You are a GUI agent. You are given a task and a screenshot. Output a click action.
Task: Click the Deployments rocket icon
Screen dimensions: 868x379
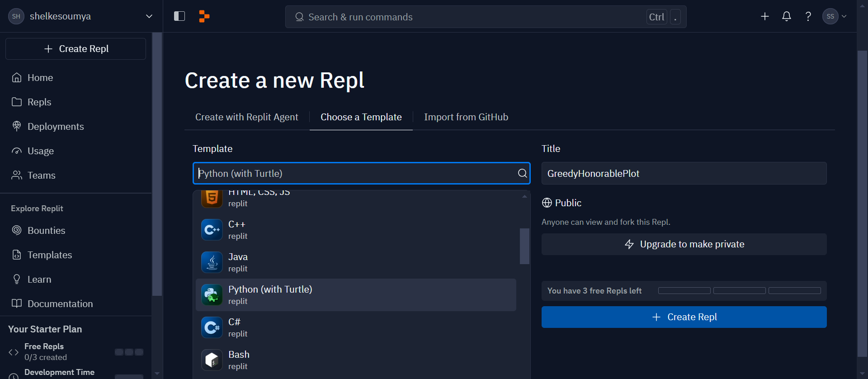(17, 126)
